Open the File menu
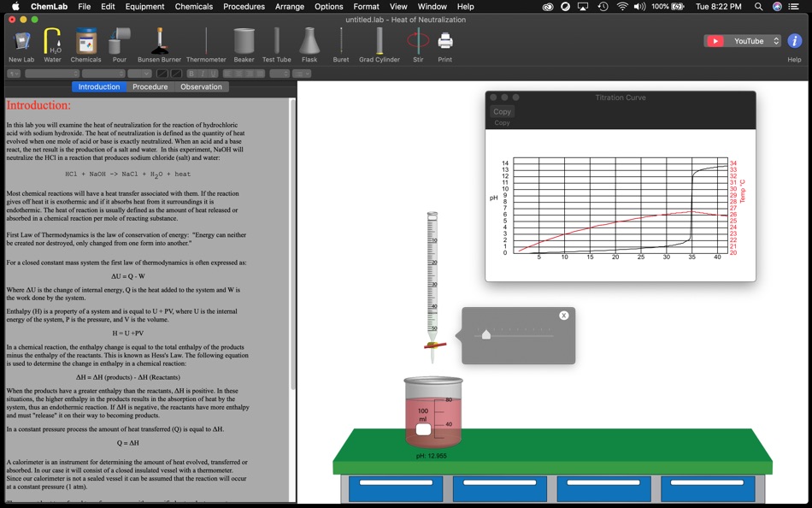 [84, 7]
